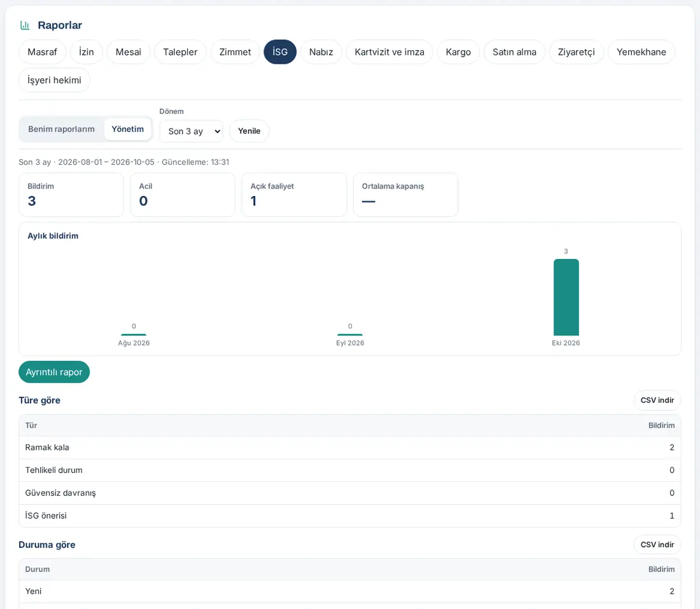Toggle to Benim raporlarım view
The height and width of the screenshot is (609, 700).
pyautogui.click(x=62, y=129)
